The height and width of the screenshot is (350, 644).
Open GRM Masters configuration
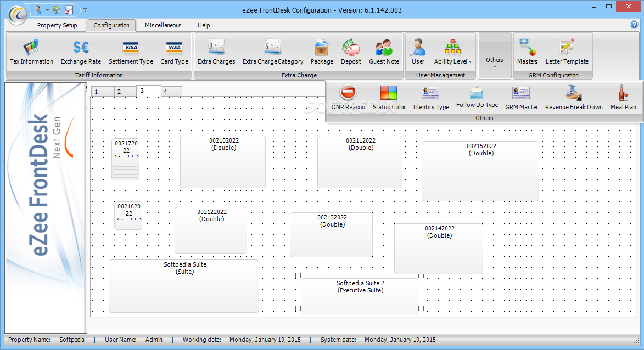528,52
